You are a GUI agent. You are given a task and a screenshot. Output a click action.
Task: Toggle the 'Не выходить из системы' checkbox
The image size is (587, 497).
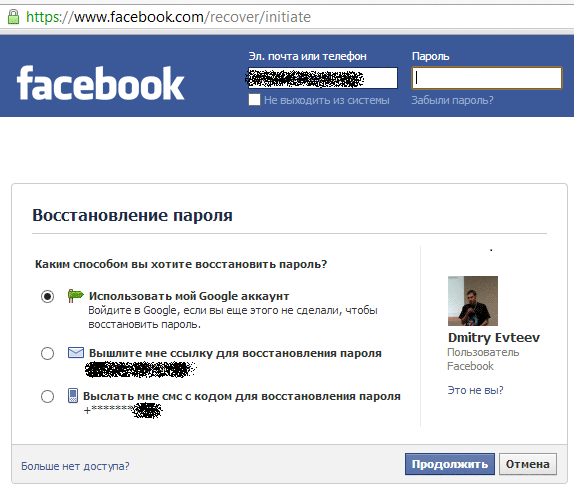click(254, 100)
